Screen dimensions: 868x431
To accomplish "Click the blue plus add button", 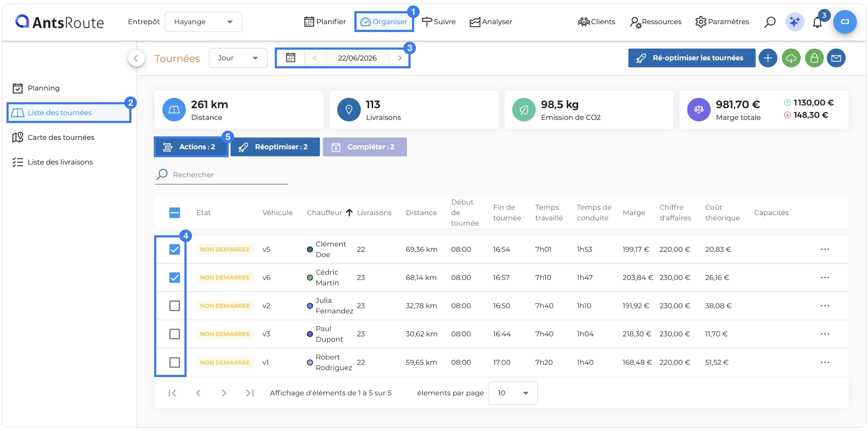I will tap(768, 58).
